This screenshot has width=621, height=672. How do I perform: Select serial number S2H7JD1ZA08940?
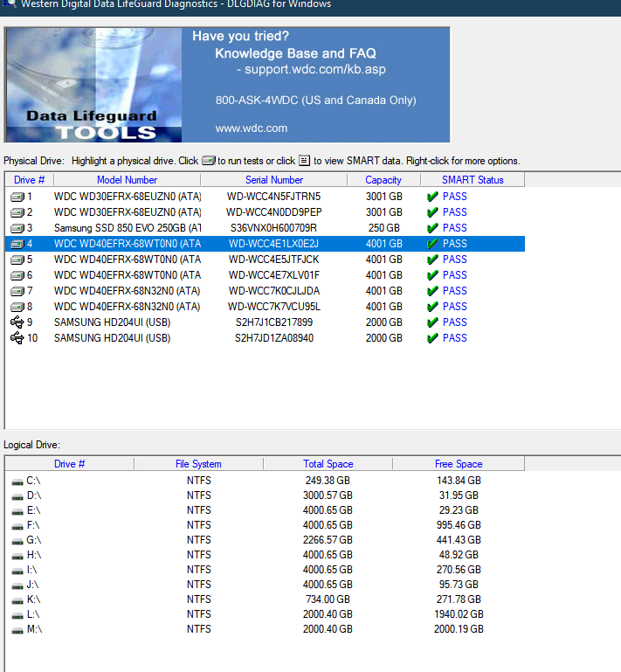[x=273, y=338]
